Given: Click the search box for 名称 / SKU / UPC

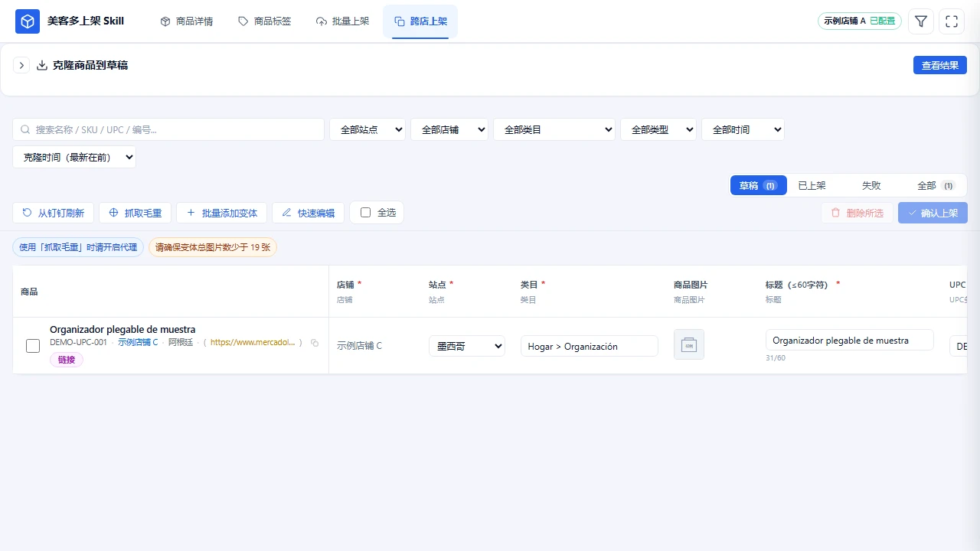Looking at the screenshot, I should click(x=168, y=129).
